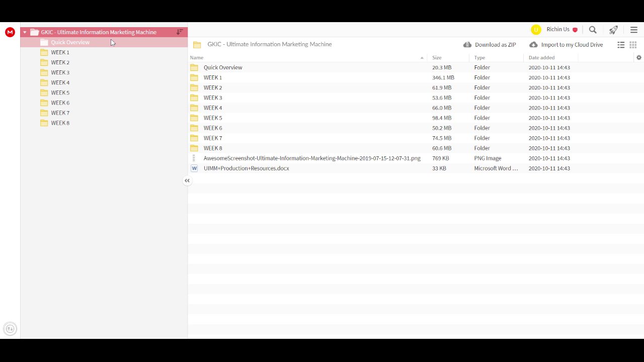Open the Richin Us account name

pos(558,30)
